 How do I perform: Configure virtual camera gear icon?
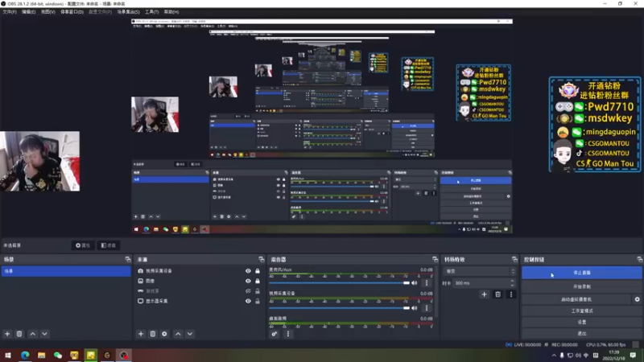(637, 299)
